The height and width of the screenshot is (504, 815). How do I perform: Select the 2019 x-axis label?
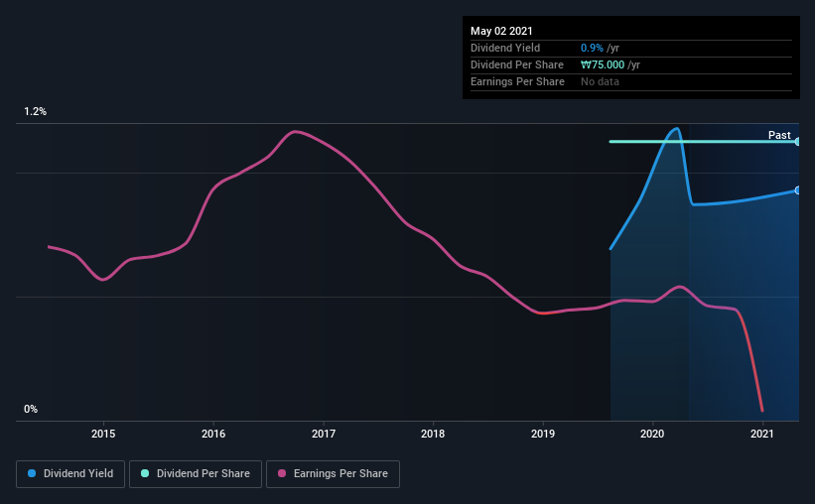(x=543, y=434)
